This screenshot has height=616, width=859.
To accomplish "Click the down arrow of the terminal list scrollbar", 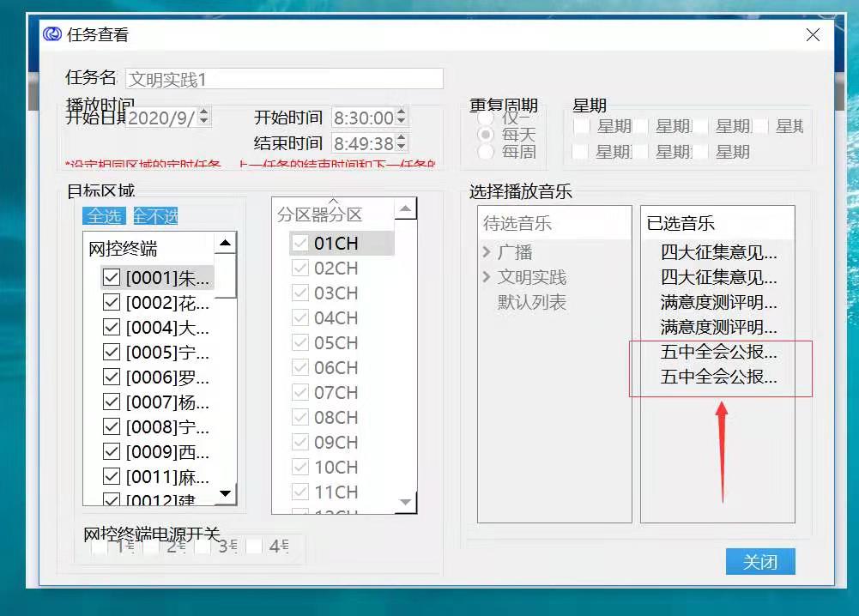I will click(x=225, y=492).
